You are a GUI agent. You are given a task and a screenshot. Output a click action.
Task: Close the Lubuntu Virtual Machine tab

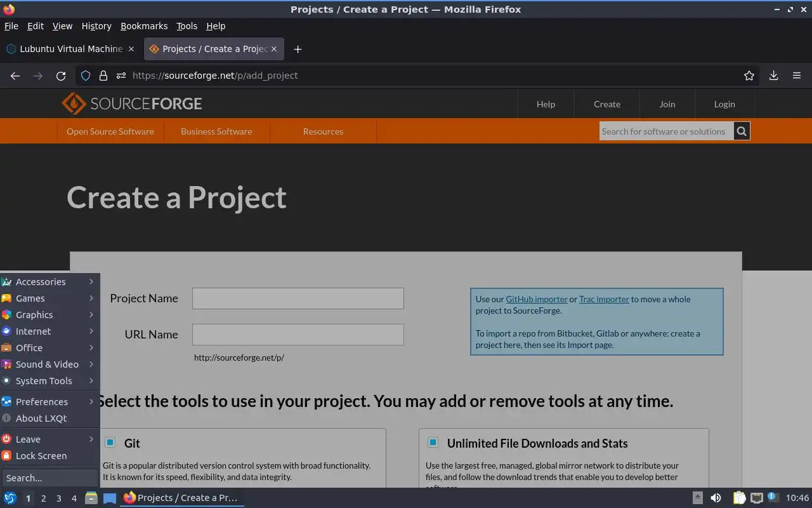(x=131, y=49)
